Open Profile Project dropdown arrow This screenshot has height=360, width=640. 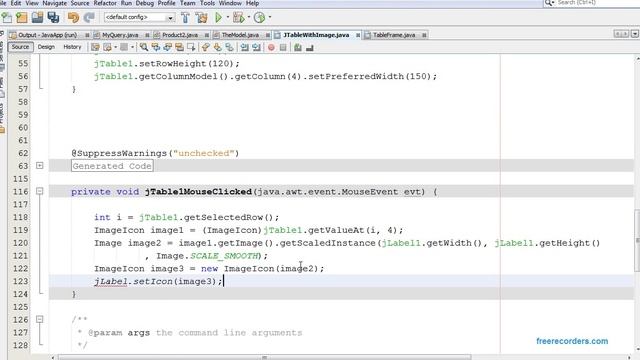click(270, 18)
